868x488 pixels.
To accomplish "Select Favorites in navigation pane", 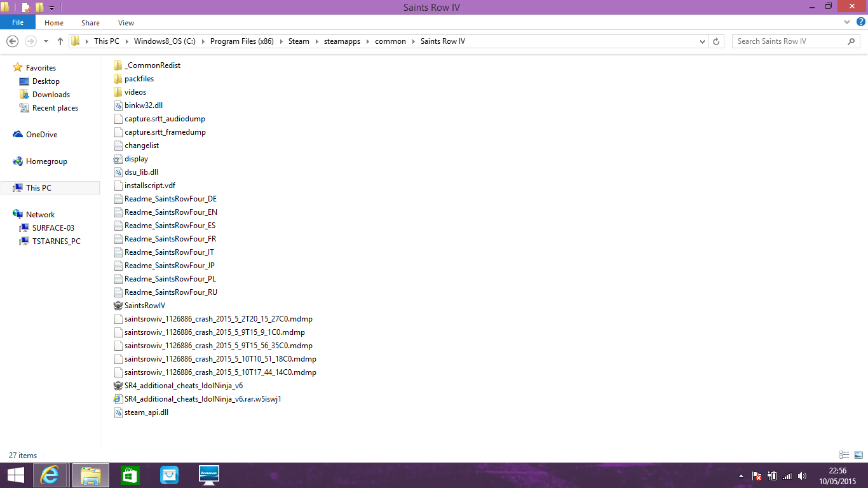I will (x=41, y=68).
